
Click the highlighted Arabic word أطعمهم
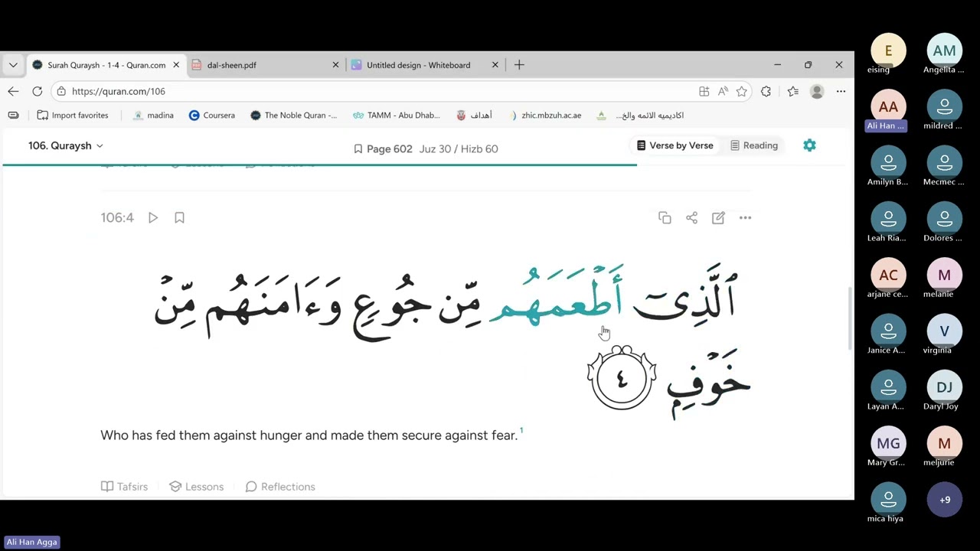(x=556, y=297)
